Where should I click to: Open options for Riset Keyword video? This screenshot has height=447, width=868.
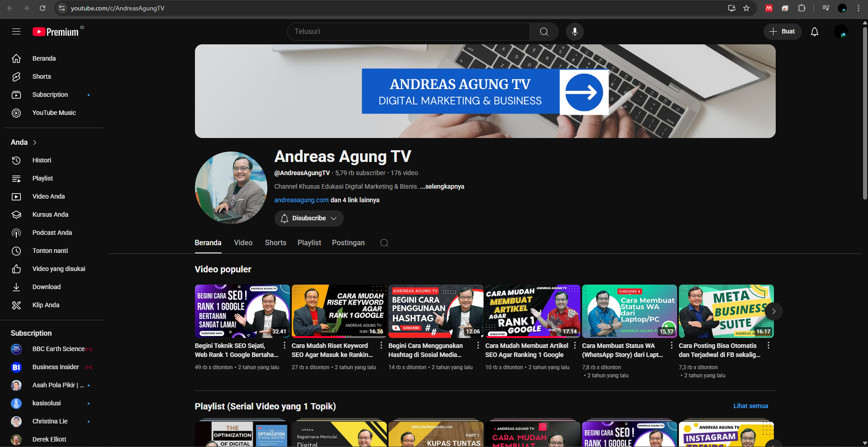pos(381,346)
